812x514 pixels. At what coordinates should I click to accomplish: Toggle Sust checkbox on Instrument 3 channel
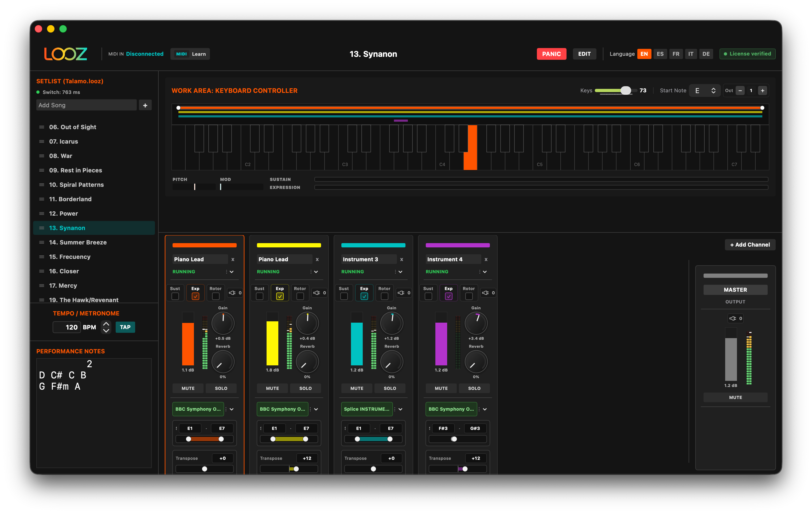click(x=343, y=296)
